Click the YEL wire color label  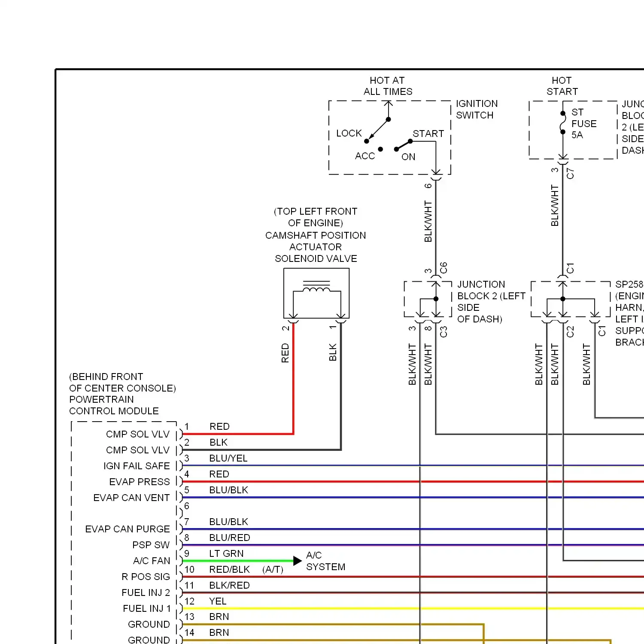[x=218, y=601]
